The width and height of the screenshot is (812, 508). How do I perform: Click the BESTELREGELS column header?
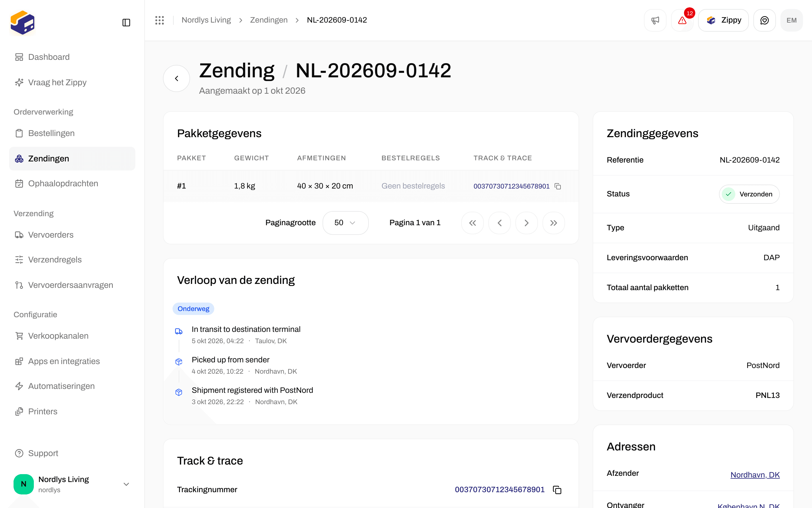point(410,158)
